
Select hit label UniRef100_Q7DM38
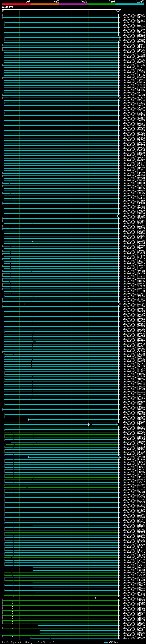[x=133, y=419]
